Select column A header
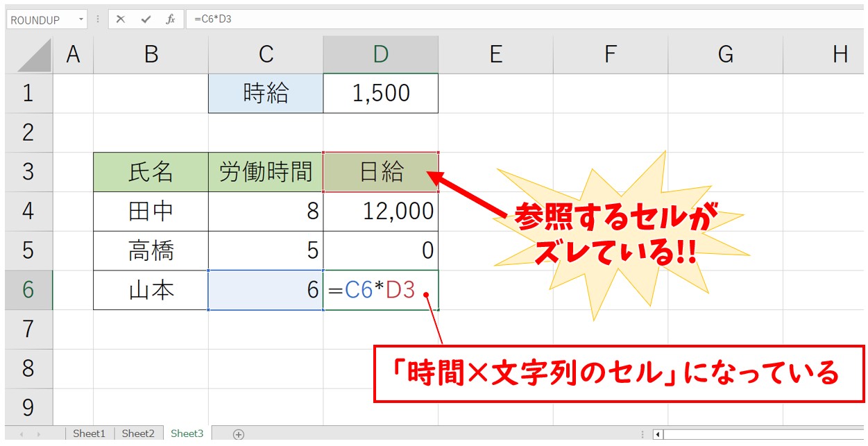 click(73, 55)
